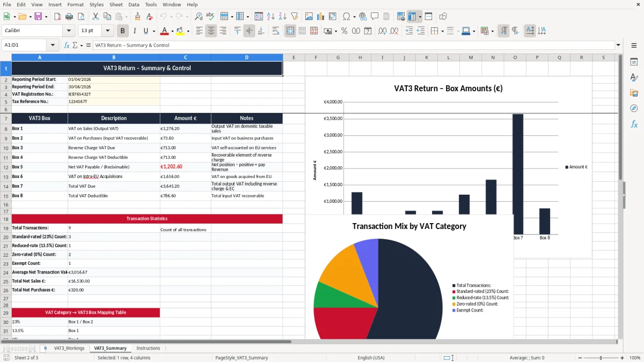Image resolution: width=644 pixels, height=362 pixels.
Task: Insert an image
Action: coord(309,17)
